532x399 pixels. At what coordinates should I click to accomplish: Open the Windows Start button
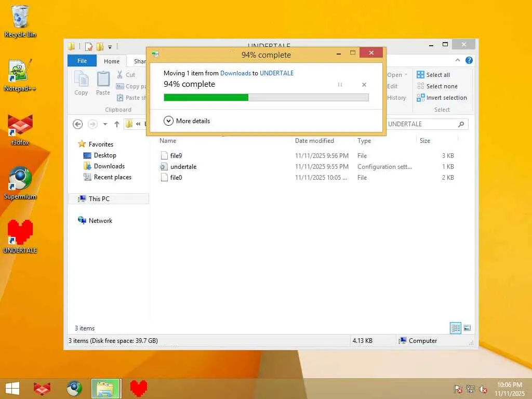12,389
